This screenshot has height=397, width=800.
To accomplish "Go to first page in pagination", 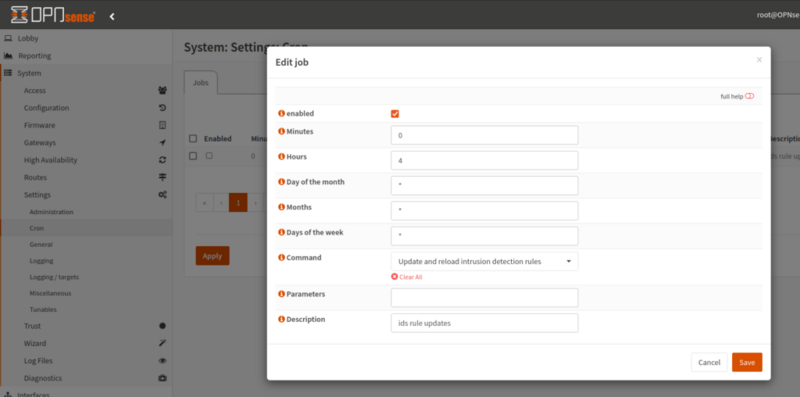I will [x=205, y=203].
